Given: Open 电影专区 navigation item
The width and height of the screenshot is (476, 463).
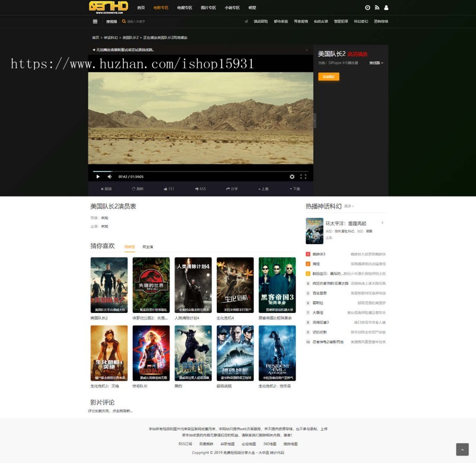Looking at the screenshot, I should tap(161, 7).
